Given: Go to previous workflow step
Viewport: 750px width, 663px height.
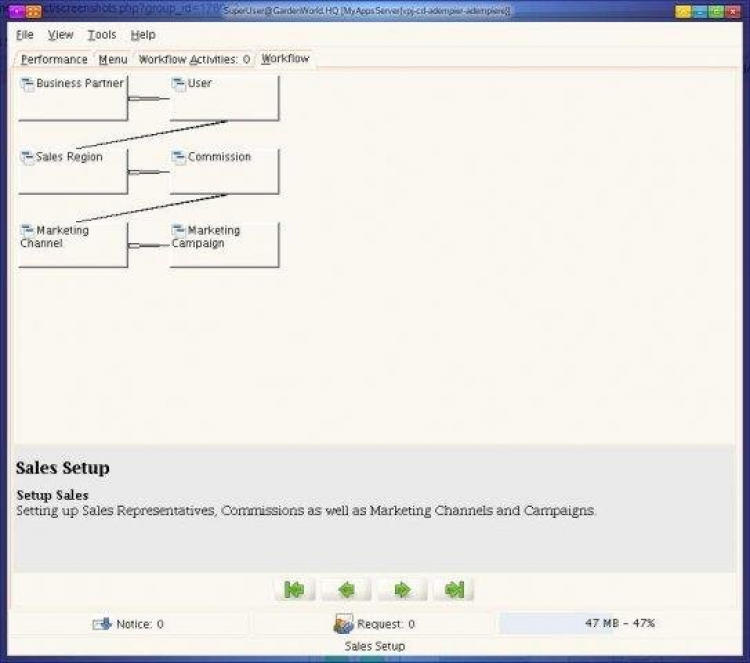Looking at the screenshot, I should pos(347,590).
